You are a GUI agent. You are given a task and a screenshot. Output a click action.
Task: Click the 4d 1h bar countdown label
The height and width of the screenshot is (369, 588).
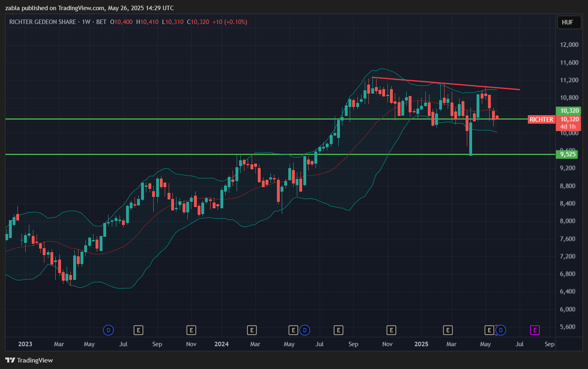click(x=568, y=127)
